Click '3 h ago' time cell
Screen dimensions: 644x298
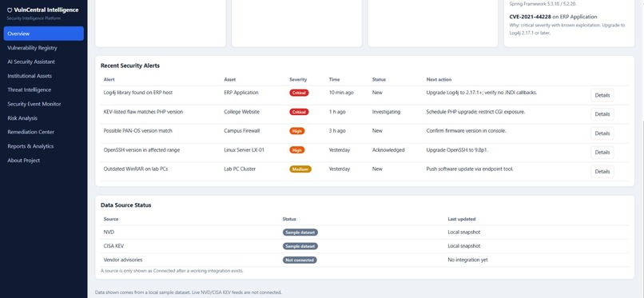pyautogui.click(x=337, y=131)
